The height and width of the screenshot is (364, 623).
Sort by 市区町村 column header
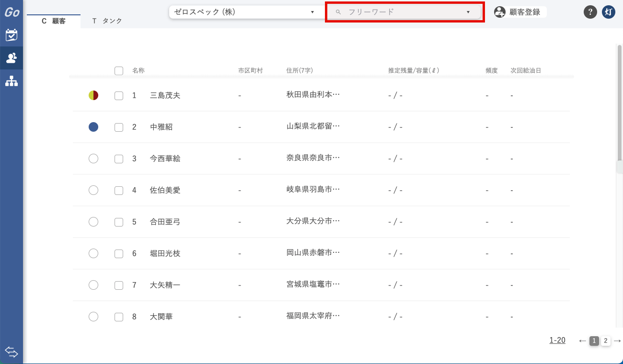[251, 70]
